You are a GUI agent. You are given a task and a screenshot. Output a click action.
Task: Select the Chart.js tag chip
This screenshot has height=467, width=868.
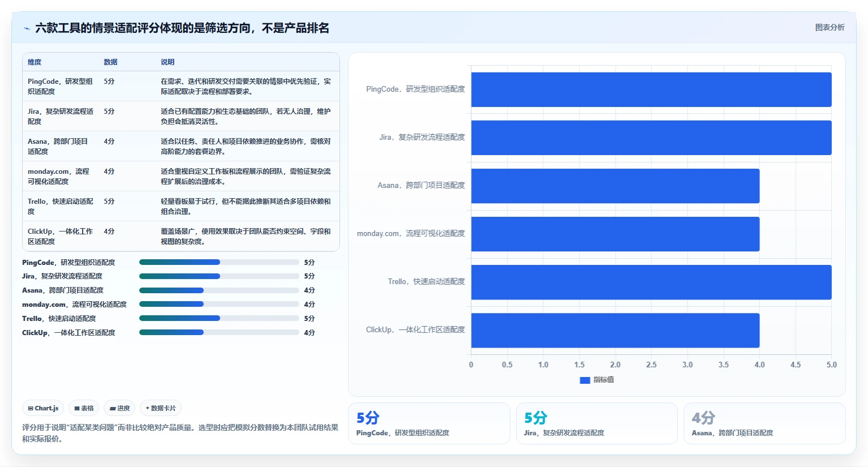(43, 408)
